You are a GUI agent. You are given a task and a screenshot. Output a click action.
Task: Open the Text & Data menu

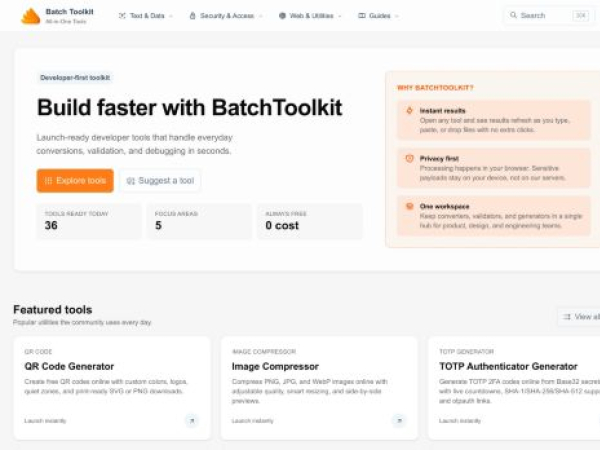tap(146, 16)
